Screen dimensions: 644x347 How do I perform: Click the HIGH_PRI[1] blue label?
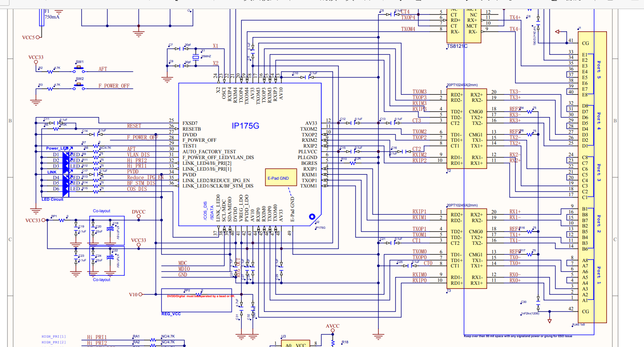pos(54,337)
